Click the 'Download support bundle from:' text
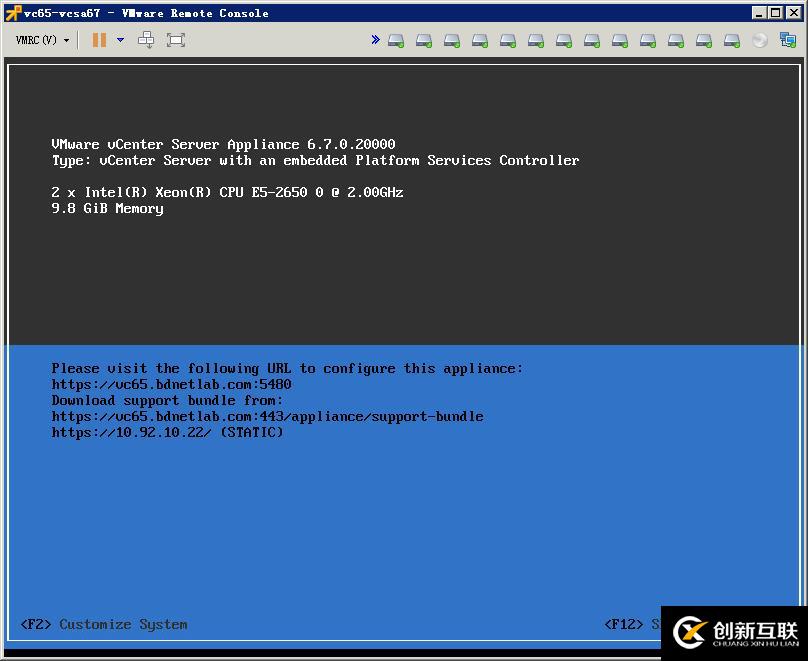 [x=167, y=400]
